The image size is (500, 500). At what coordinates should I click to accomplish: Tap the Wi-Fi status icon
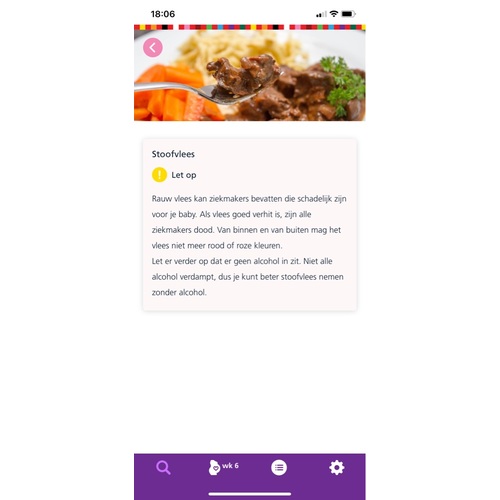coord(334,14)
